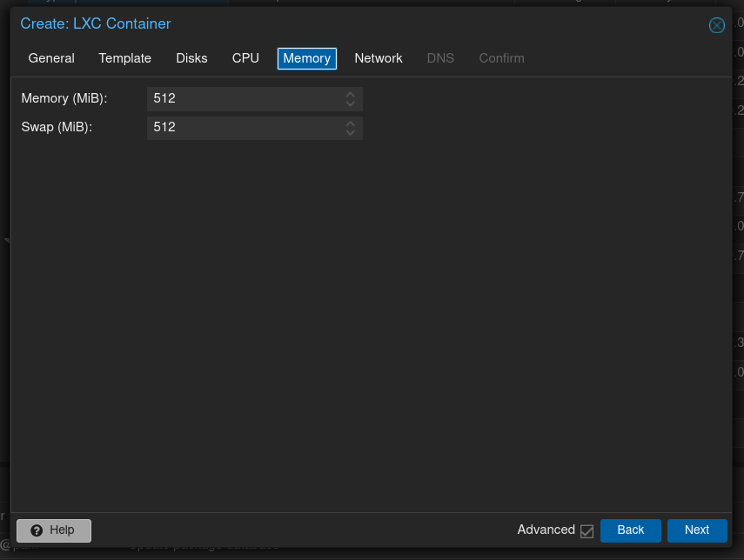Click the active Memory tab
The height and width of the screenshot is (560, 744).
pyautogui.click(x=306, y=58)
